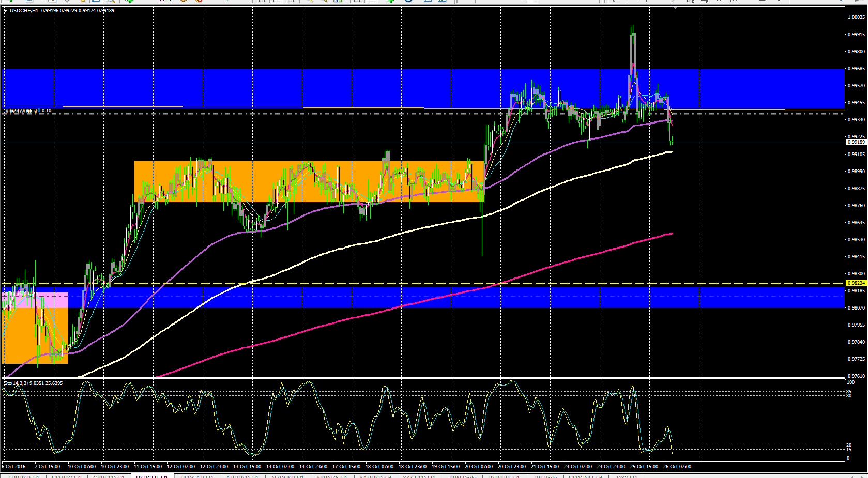This screenshot has width=868, height=478.
Task: Click the 6 Oct 2016 date label
Action: point(13,467)
